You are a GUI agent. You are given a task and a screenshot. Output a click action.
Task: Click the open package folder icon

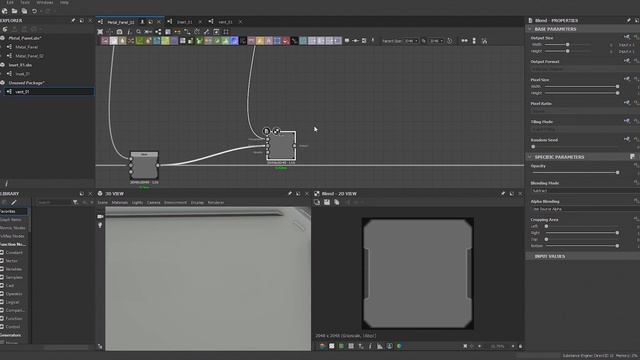coord(14,11)
